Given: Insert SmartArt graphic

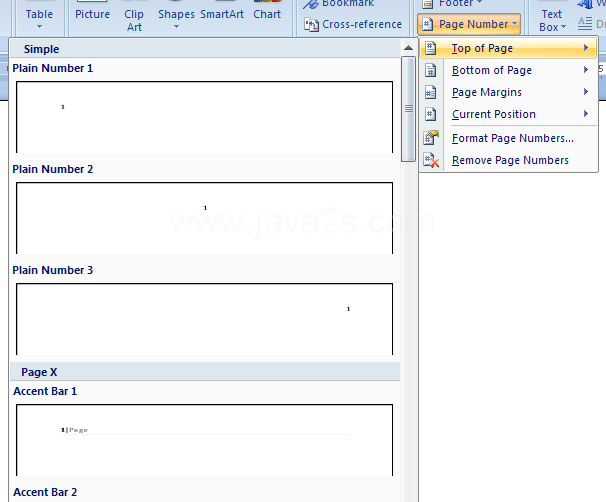Looking at the screenshot, I should 222,14.
